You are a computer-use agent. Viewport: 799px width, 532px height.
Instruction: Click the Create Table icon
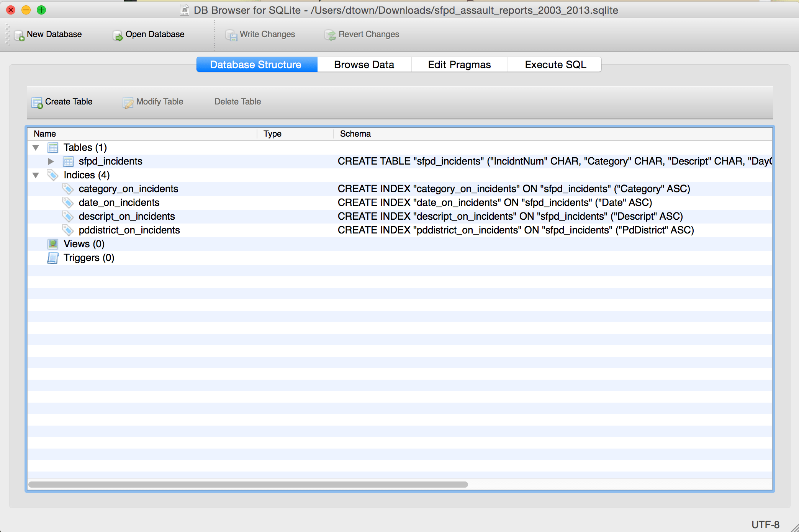coord(37,102)
